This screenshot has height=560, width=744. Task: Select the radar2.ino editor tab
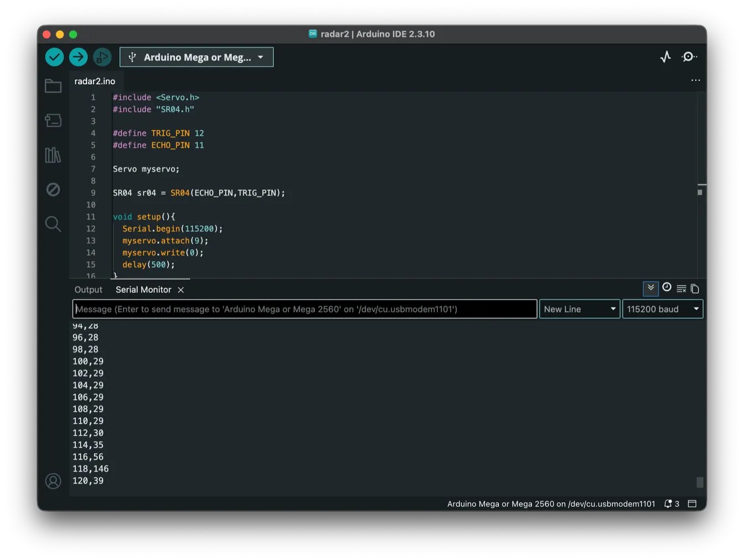coord(95,81)
